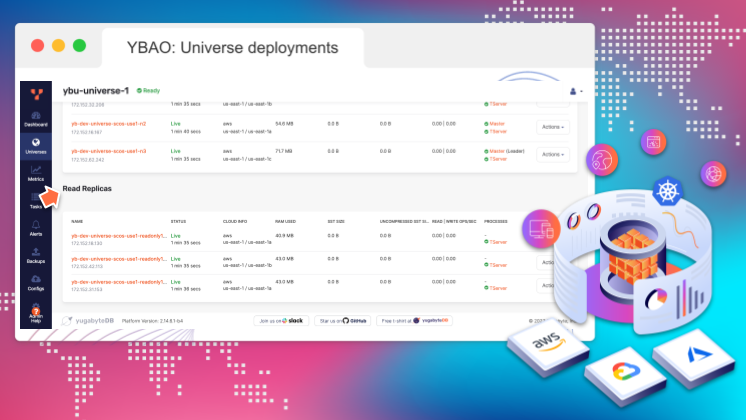
Task: Click the AWS cloud tile
Action: click(x=549, y=348)
